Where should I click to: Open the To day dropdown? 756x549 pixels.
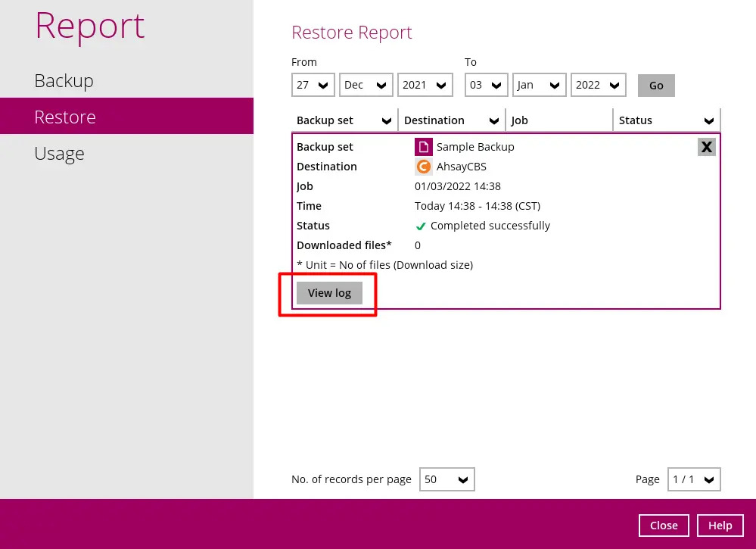coord(486,85)
